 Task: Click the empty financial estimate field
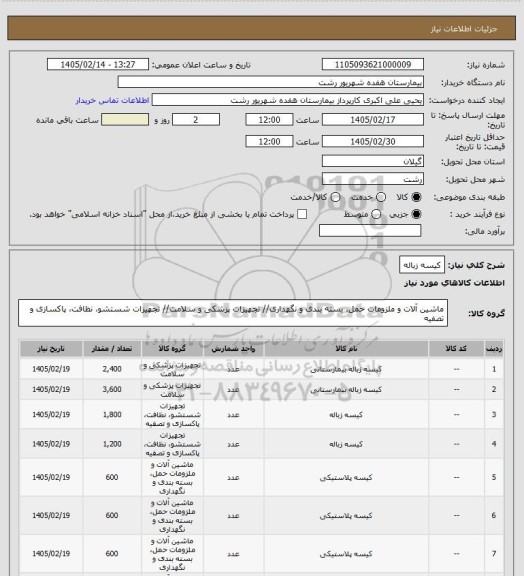(x=370, y=231)
